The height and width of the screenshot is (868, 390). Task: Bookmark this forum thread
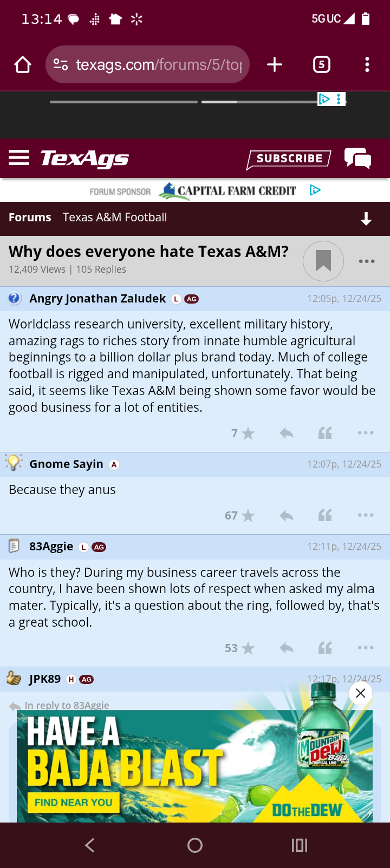tap(323, 261)
